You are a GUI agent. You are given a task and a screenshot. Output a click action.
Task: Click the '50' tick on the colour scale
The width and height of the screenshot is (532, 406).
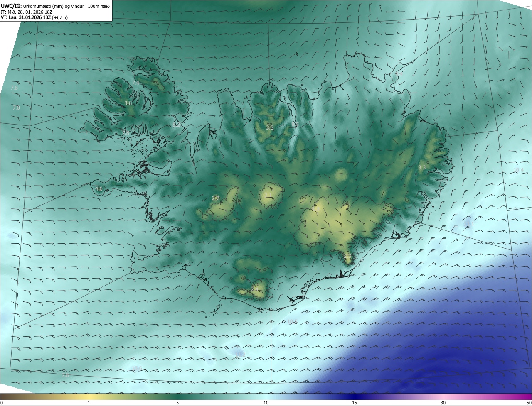[x=529, y=403]
